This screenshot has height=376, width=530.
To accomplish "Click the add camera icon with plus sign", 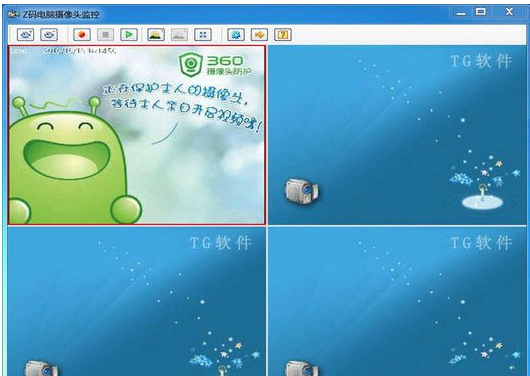I will (x=25, y=34).
